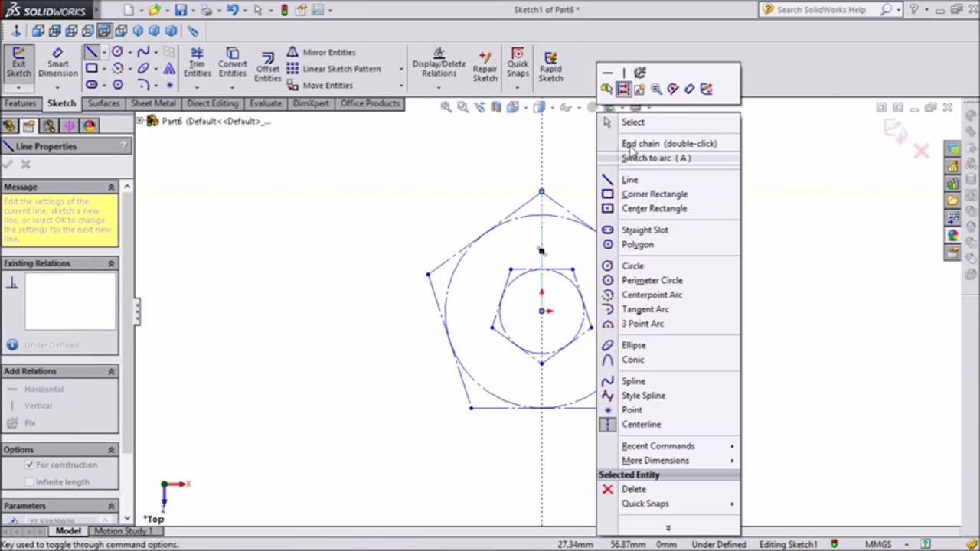This screenshot has height=551, width=980.
Task: Select the Corner Rectangle tool in ribbon
Action: 91,68
